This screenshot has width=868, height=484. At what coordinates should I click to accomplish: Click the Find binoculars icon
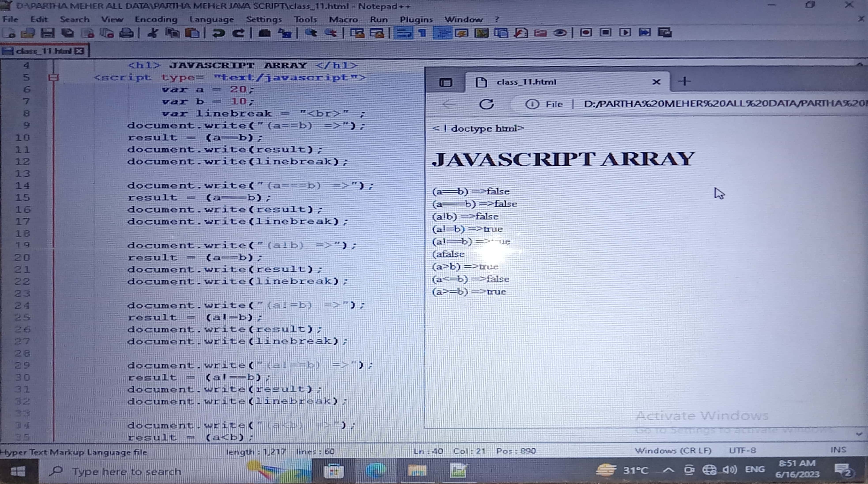click(264, 33)
